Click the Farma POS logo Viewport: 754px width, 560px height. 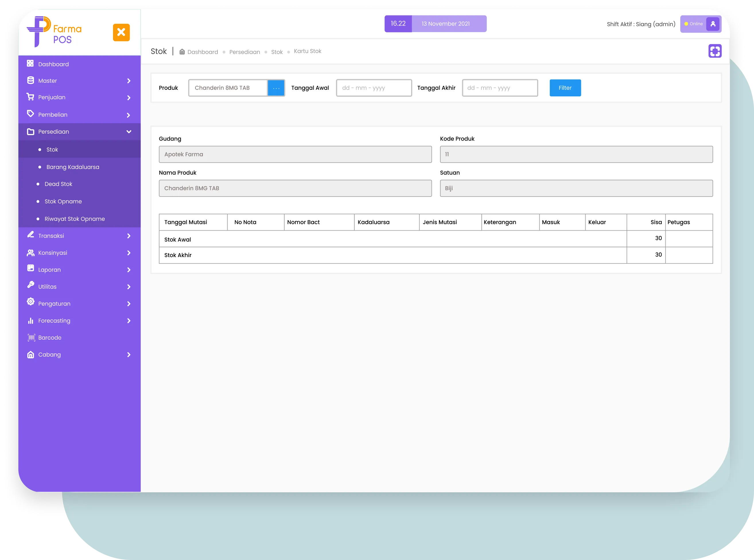[54, 32]
